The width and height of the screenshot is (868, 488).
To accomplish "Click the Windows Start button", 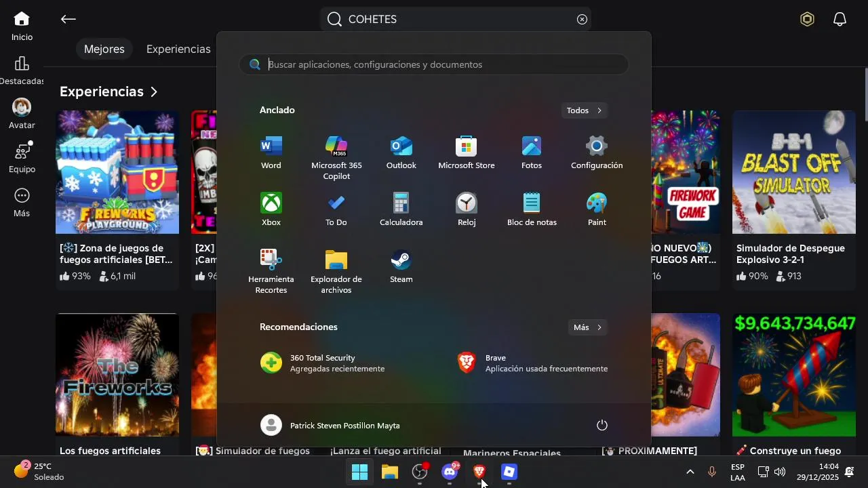I will tap(360, 472).
